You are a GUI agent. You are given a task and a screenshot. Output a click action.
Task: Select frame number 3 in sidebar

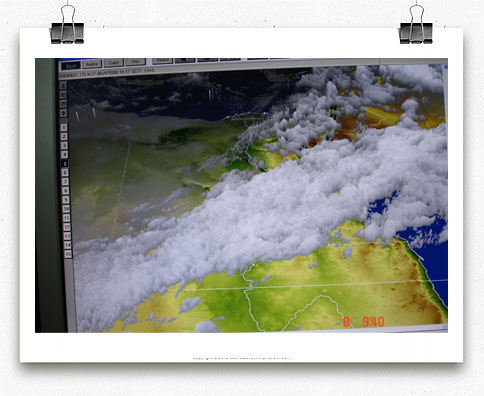[64, 145]
